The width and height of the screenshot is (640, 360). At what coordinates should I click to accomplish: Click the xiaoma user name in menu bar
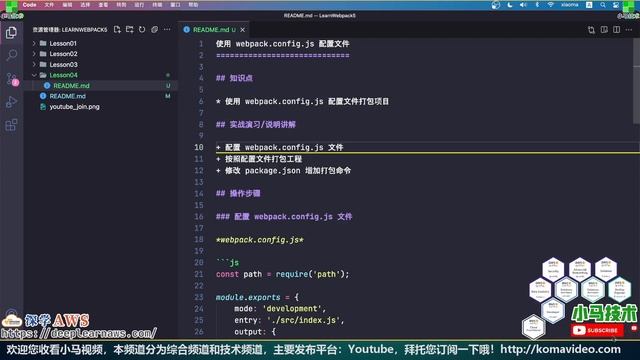[569, 5]
